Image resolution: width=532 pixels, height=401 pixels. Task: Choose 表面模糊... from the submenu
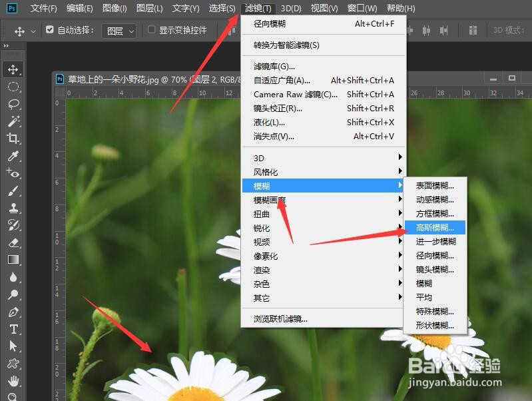point(435,185)
